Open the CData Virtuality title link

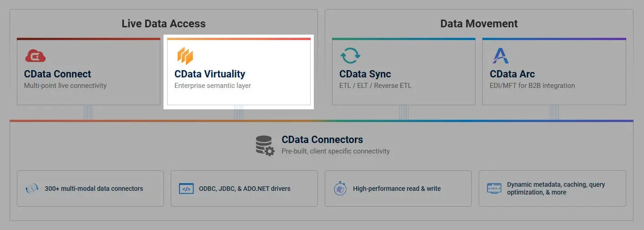pos(210,74)
